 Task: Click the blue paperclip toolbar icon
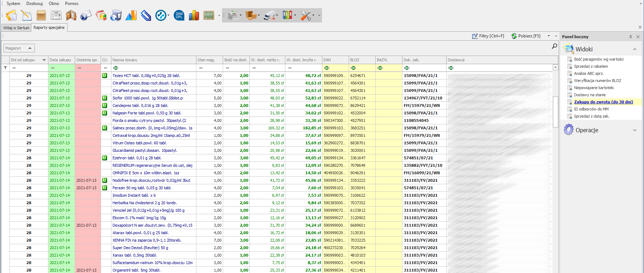click(146, 15)
